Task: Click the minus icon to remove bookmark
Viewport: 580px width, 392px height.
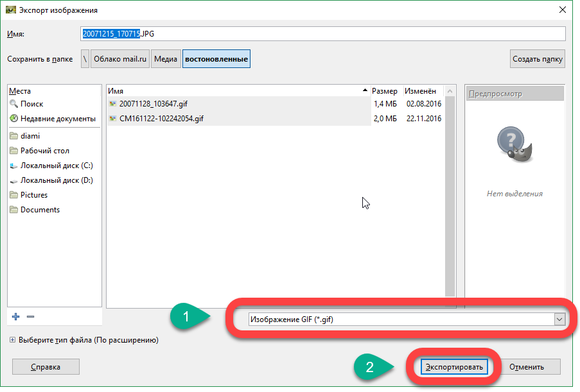Action: pos(30,317)
